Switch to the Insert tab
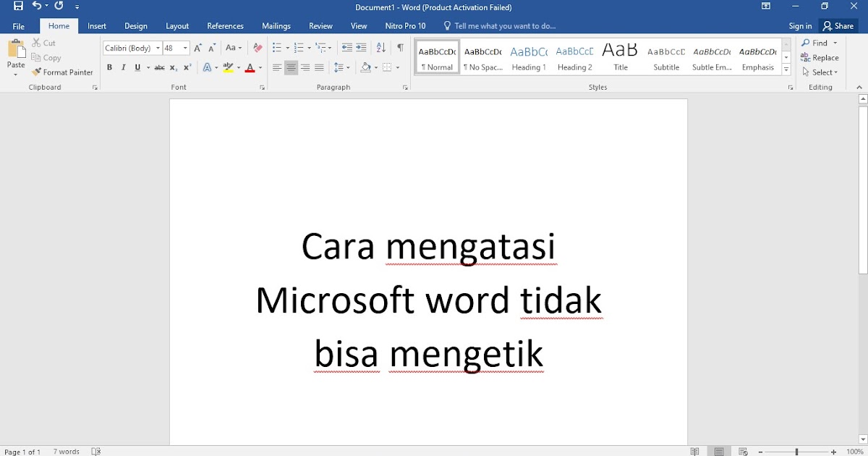This screenshot has height=456, width=868. 97,26
